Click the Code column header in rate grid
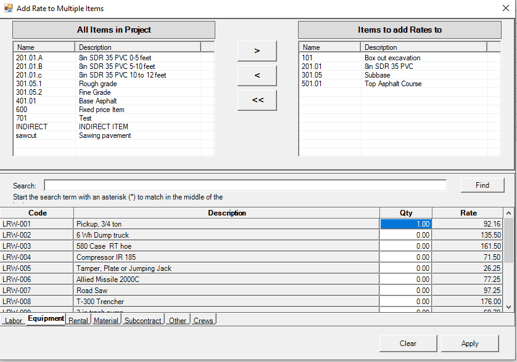The width and height of the screenshot is (517, 362). [37, 213]
